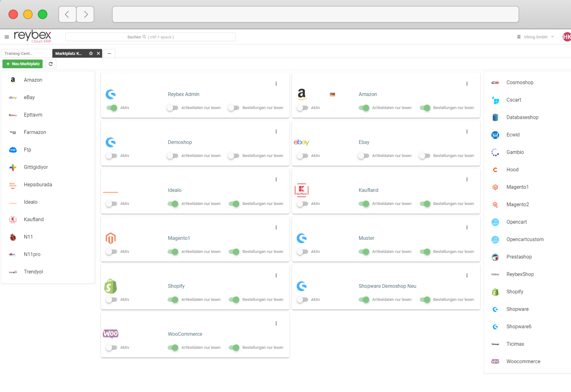Open more options menu for Reybex Admin
Viewport: 571px width, 392px height.
(276, 84)
